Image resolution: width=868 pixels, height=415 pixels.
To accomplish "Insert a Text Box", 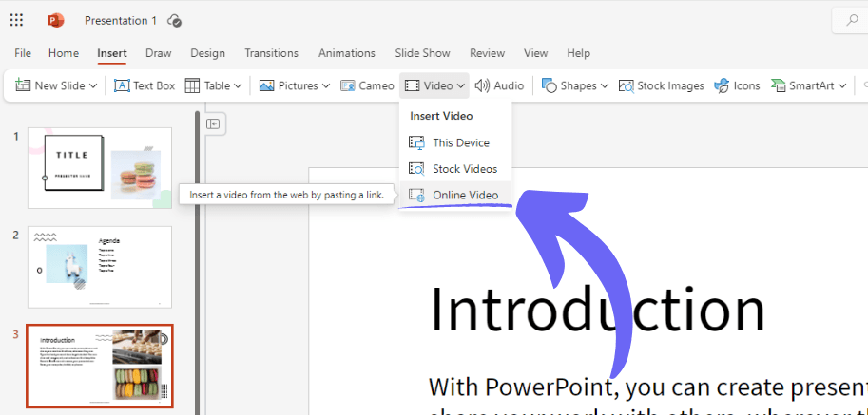I will [x=145, y=85].
